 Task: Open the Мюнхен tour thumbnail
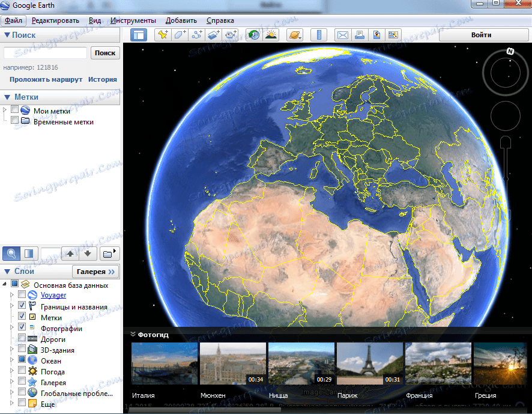[233, 364]
